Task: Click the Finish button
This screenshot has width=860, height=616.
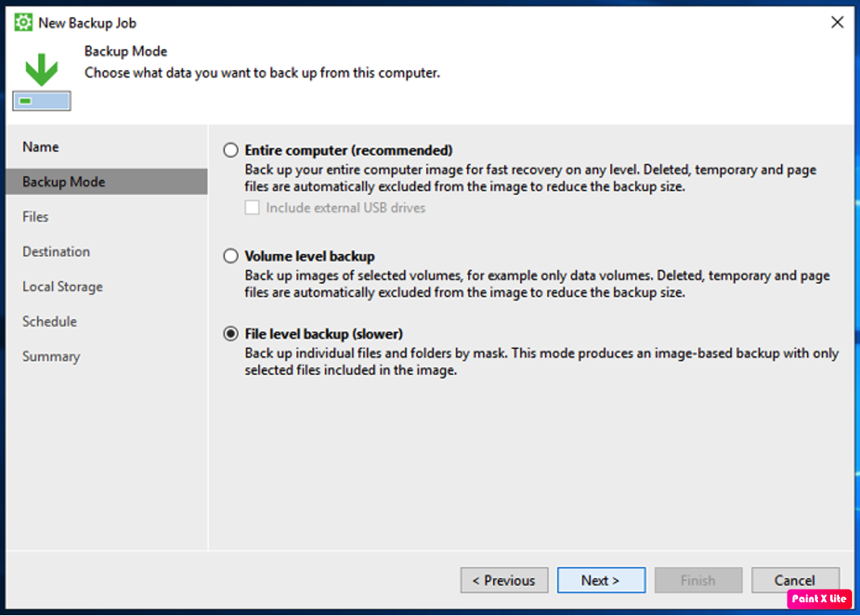Action: [698, 581]
